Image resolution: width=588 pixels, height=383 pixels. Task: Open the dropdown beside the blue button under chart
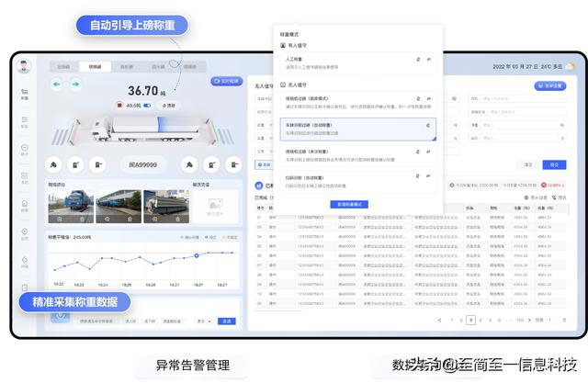[204, 321]
